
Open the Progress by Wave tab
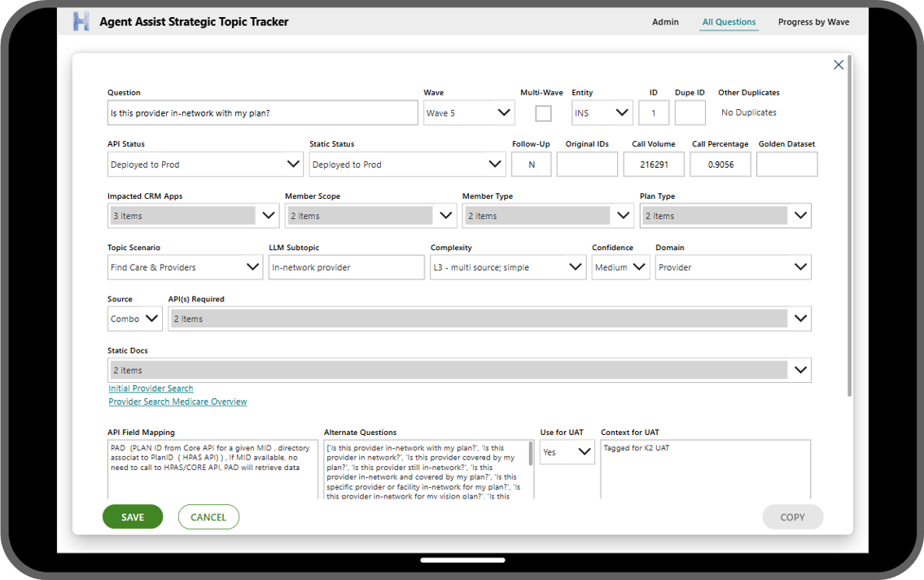(813, 22)
